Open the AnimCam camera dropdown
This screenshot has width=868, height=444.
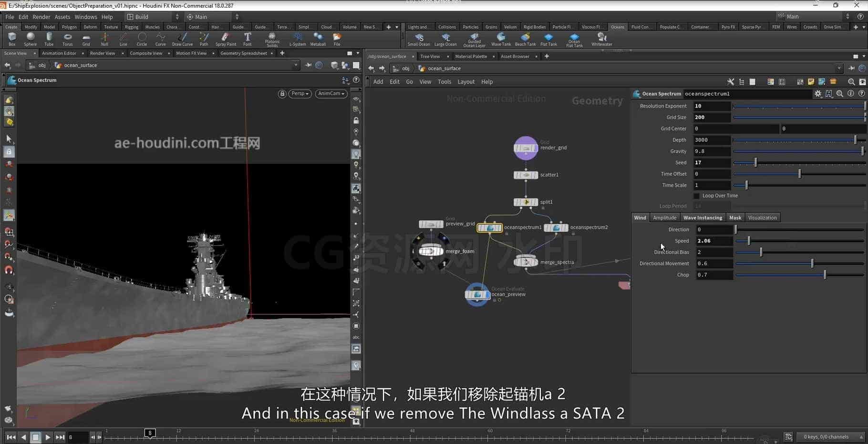(x=331, y=94)
